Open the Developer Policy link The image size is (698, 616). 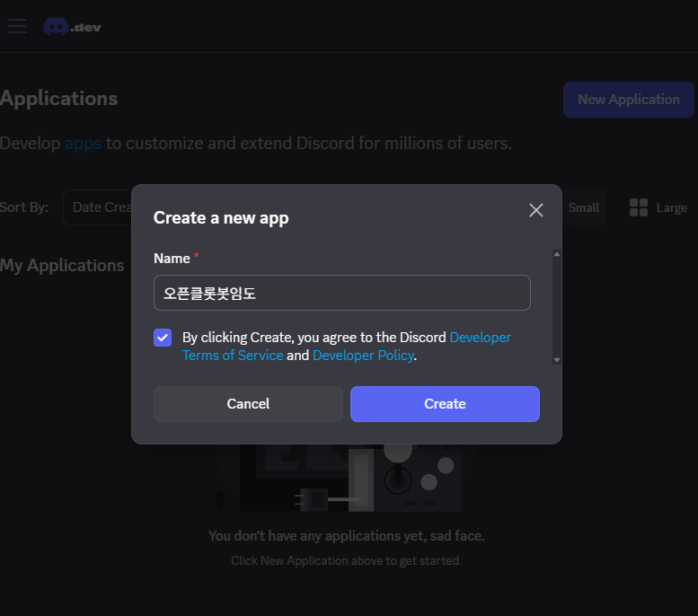(x=363, y=356)
